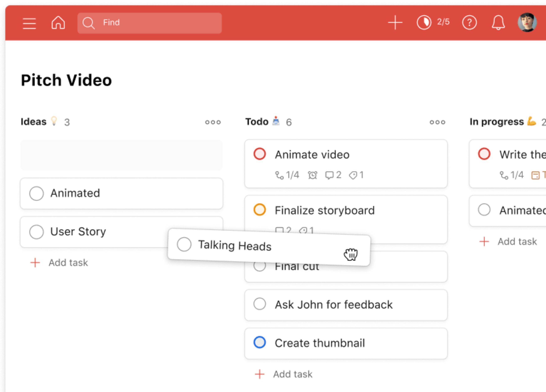This screenshot has height=392, width=546.
Task: Toggle the Talking Heads task checkbox
Action: [183, 245]
